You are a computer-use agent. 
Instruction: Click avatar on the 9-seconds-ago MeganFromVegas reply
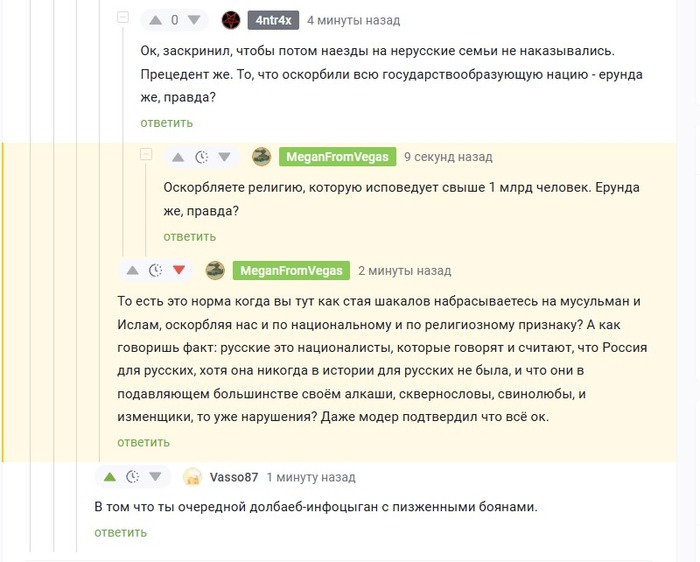pyautogui.click(x=261, y=157)
